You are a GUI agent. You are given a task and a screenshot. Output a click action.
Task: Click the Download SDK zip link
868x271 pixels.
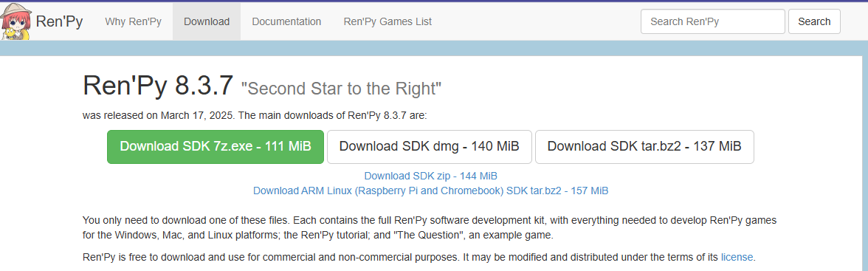[x=431, y=176]
